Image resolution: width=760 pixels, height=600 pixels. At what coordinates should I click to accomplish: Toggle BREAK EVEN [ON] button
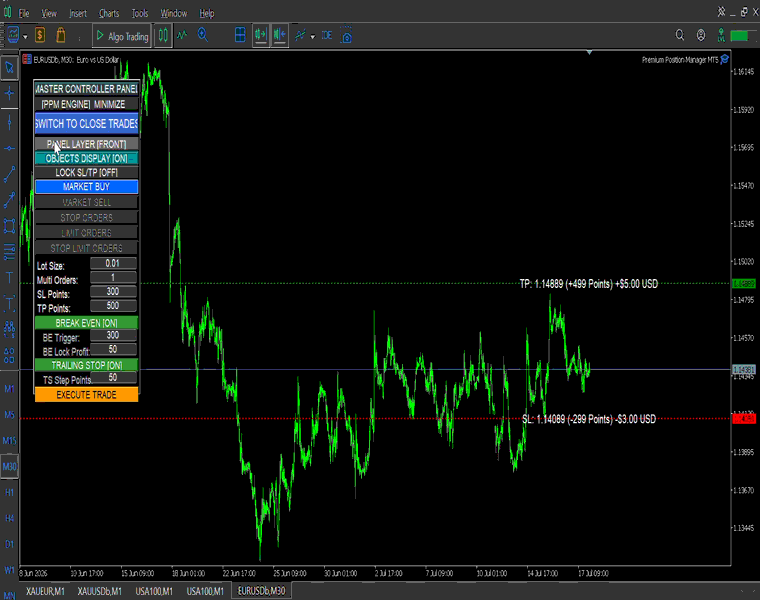pos(86,323)
